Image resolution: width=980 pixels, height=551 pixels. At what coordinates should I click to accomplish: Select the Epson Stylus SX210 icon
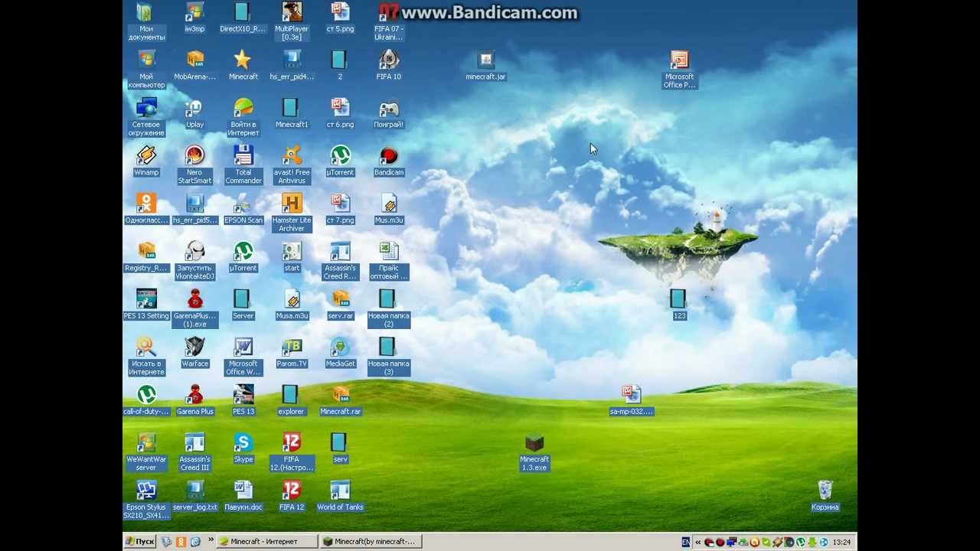click(x=146, y=491)
